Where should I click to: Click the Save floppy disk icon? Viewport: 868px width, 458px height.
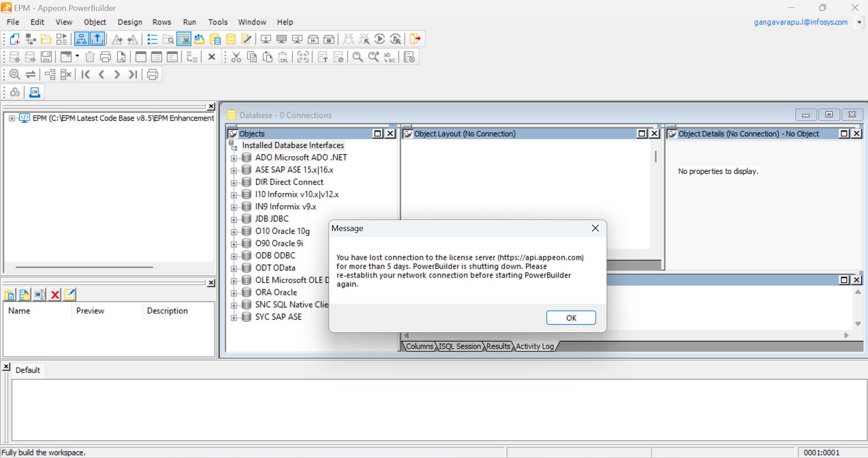point(46,57)
